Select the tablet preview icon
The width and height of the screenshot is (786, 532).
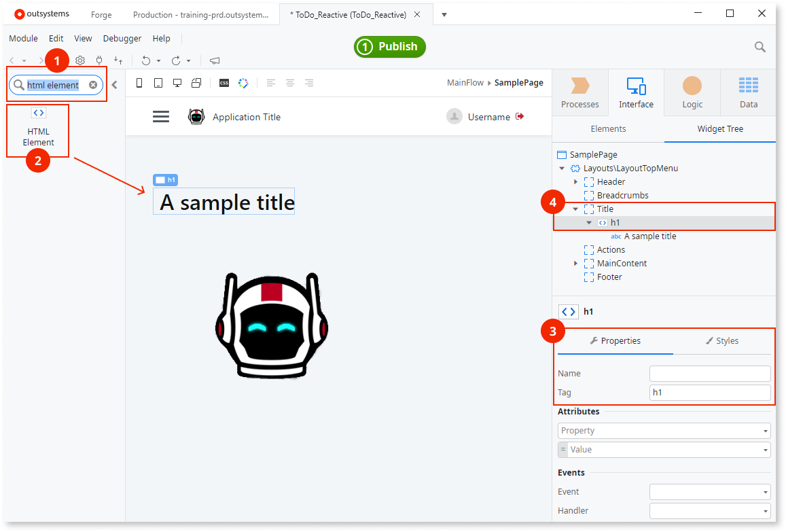click(x=158, y=82)
